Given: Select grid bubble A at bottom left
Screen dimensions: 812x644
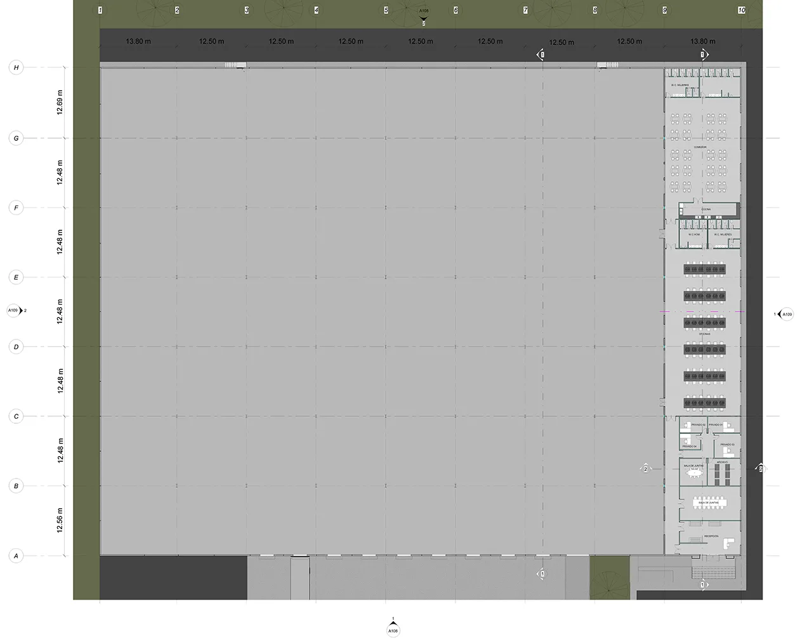Looking at the screenshot, I should pos(16,556).
